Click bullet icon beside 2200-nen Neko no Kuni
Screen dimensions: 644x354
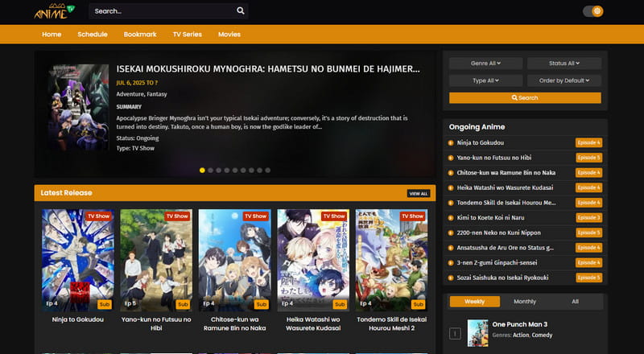(x=451, y=233)
